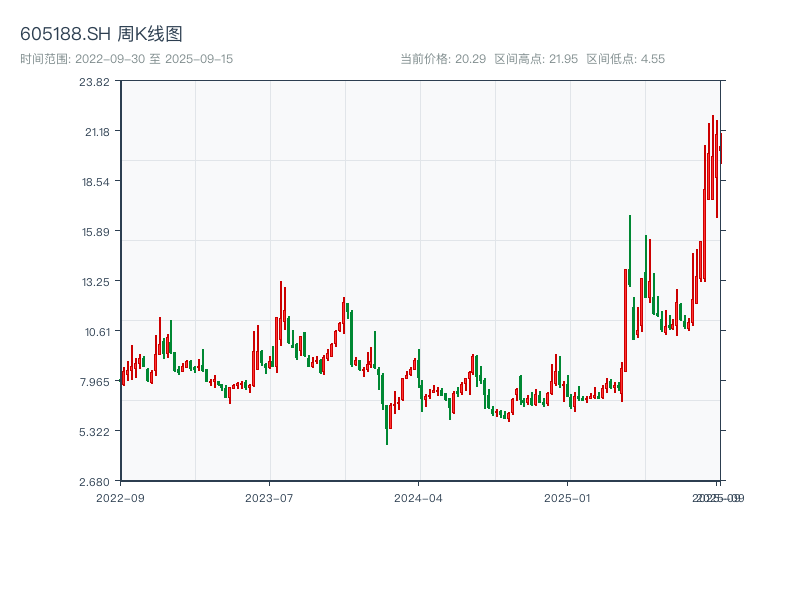Click the 当前价格: 20.29 label
This screenshot has height=600, width=800.
point(443,59)
